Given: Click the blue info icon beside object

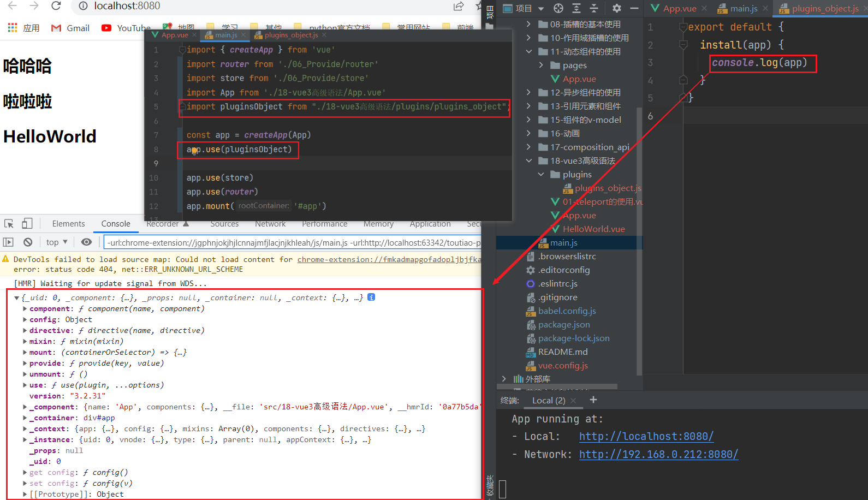Looking at the screenshot, I should tap(371, 297).
